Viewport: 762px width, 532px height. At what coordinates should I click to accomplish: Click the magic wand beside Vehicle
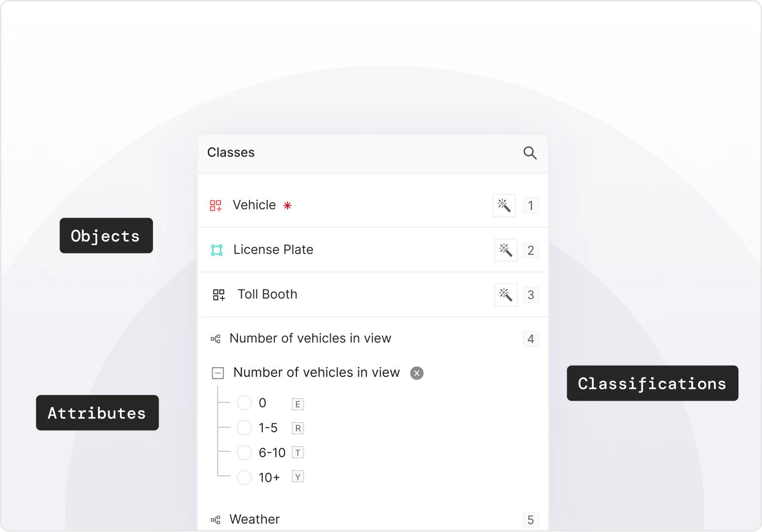click(x=504, y=205)
